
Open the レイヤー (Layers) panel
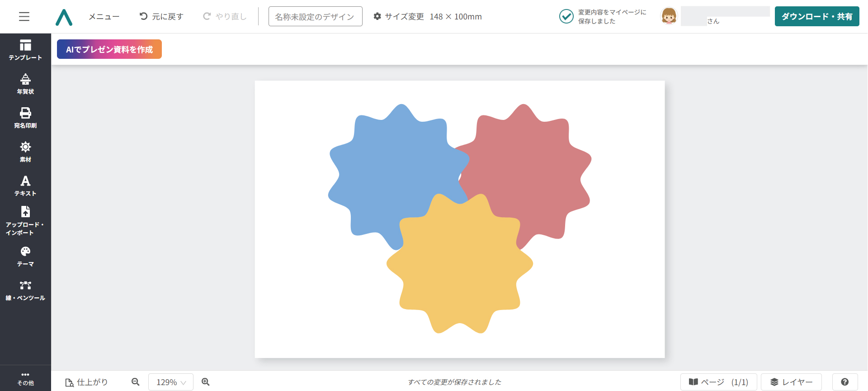[791, 382]
